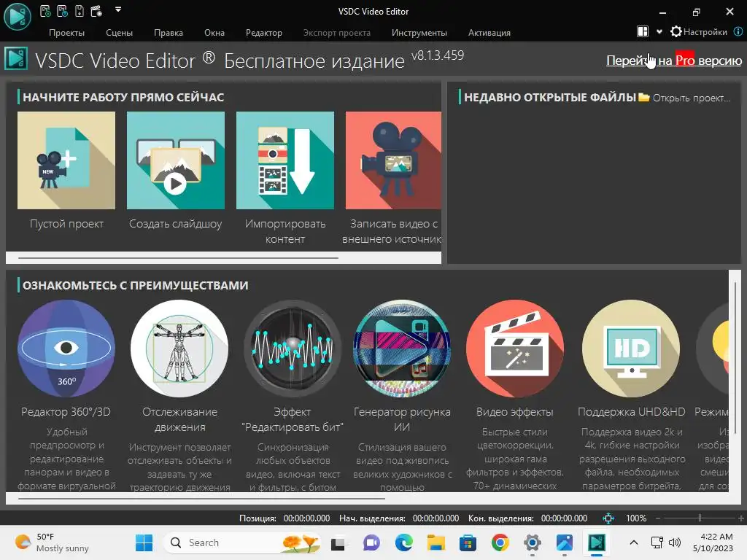This screenshot has height=560, width=747.
Task: Open the Windows Start menu
Action: (144, 542)
